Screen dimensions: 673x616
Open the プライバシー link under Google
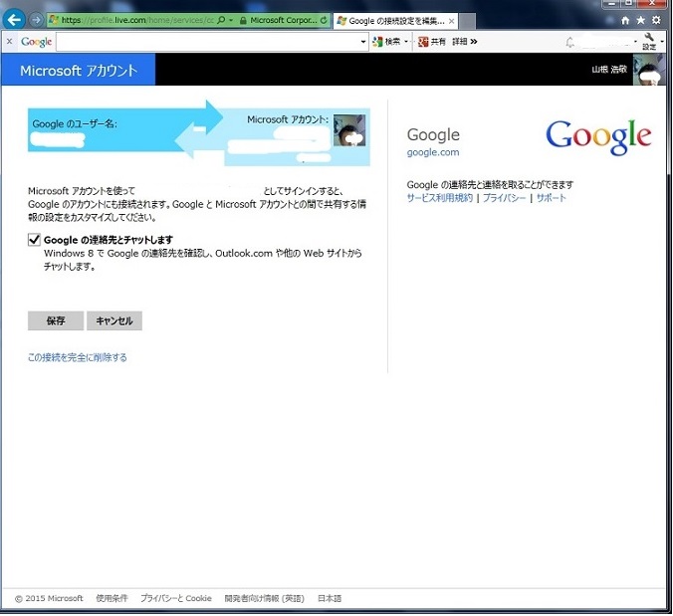click(504, 198)
